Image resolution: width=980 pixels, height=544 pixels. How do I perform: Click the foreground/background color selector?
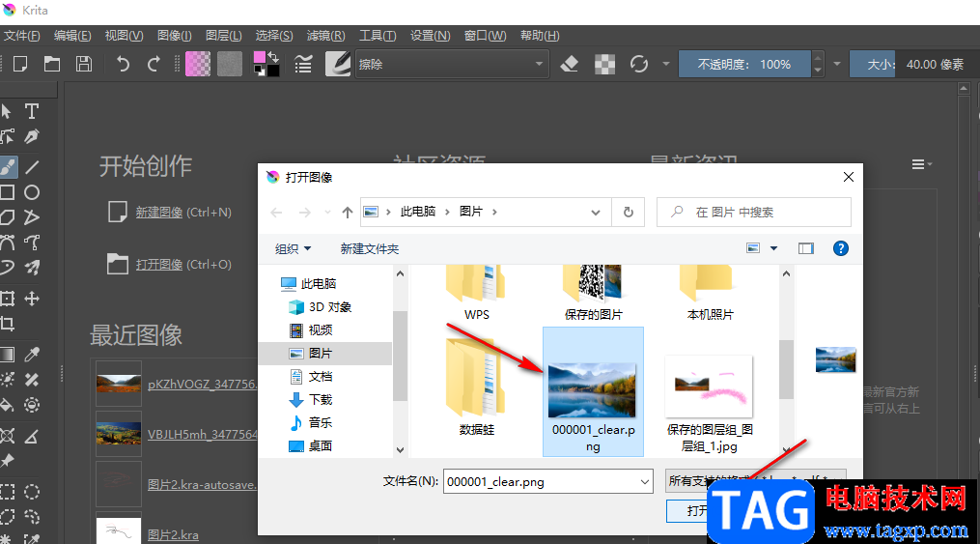(266, 64)
